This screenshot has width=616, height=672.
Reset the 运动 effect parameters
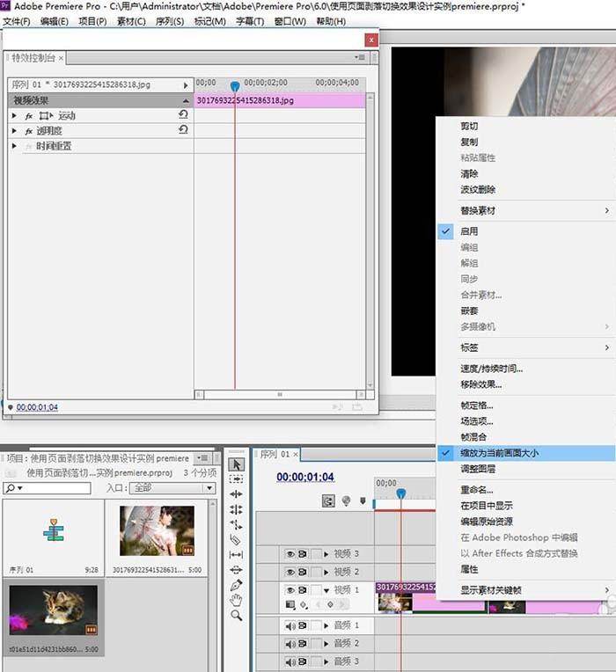[x=183, y=115]
